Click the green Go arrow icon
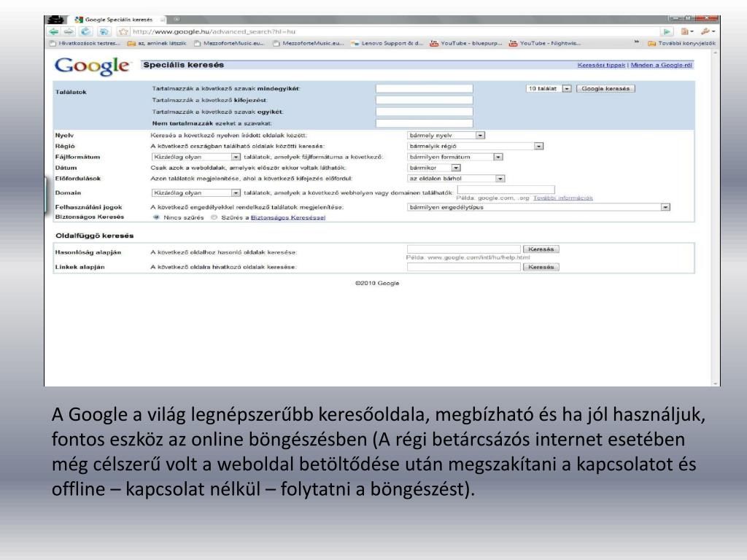This screenshot has width=747, height=560. pos(667,31)
